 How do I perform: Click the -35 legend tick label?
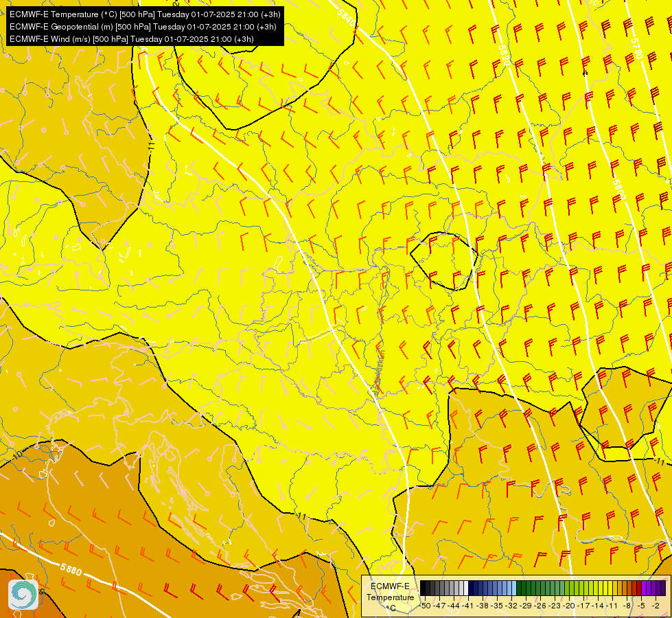pyautogui.click(x=497, y=606)
